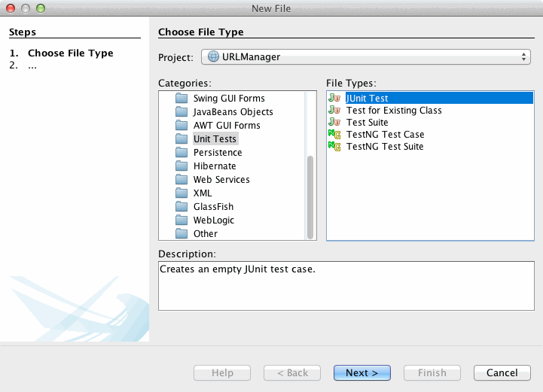Select the Web Services category
Viewport: 543px width, 392px height.
click(221, 180)
